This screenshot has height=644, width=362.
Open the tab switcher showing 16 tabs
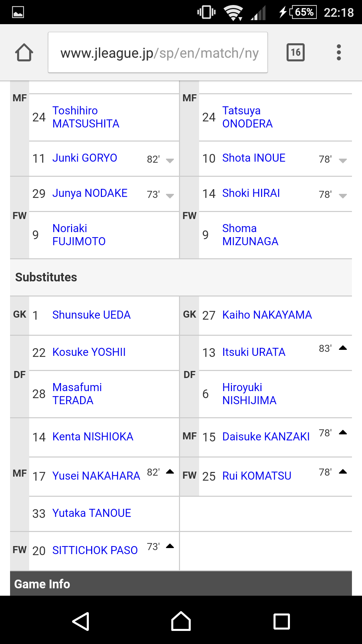(296, 52)
